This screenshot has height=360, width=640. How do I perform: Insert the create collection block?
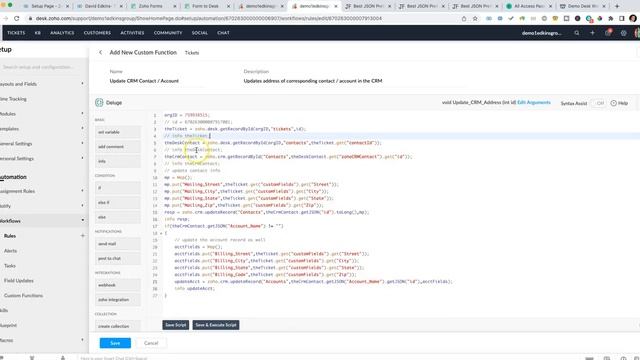tap(118, 326)
